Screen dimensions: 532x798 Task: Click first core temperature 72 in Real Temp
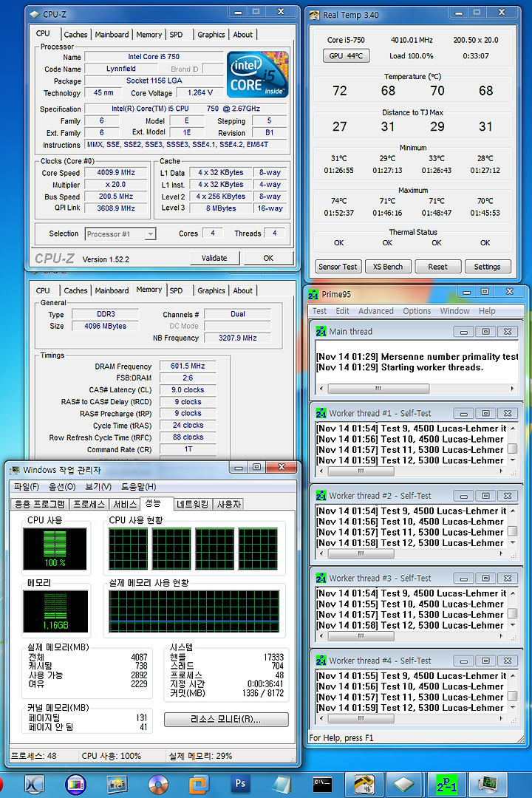[x=340, y=91]
